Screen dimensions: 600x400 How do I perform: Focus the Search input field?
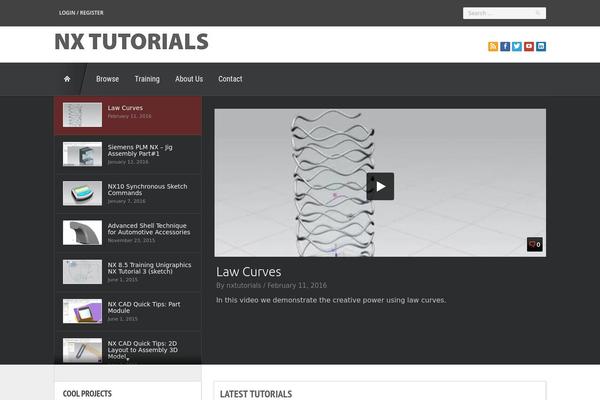(x=504, y=13)
